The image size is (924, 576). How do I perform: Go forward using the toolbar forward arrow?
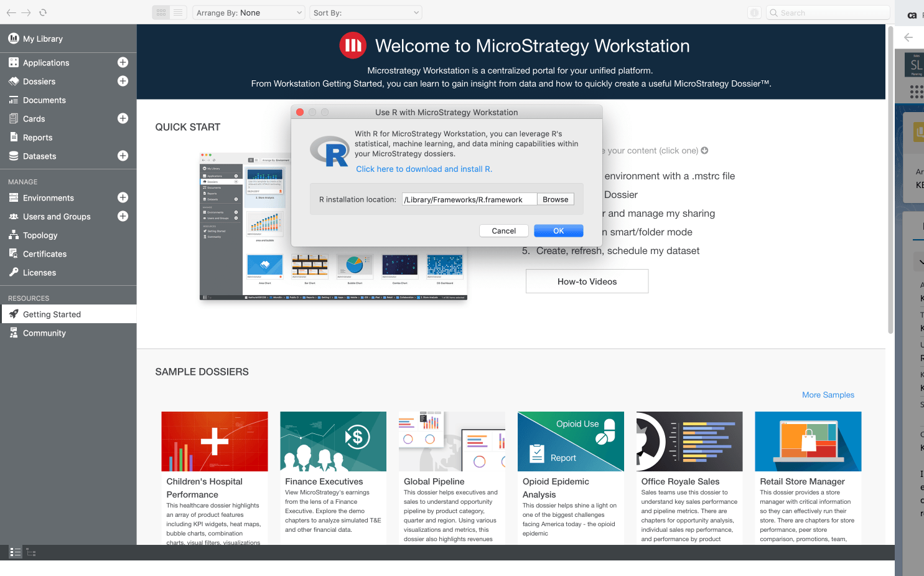pyautogui.click(x=26, y=12)
